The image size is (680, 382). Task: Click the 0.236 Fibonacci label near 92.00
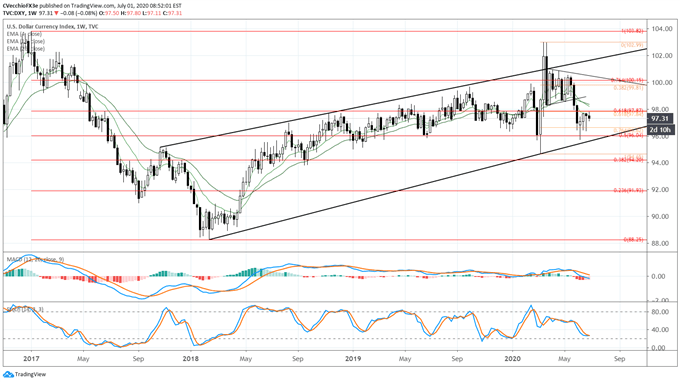point(628,190)
